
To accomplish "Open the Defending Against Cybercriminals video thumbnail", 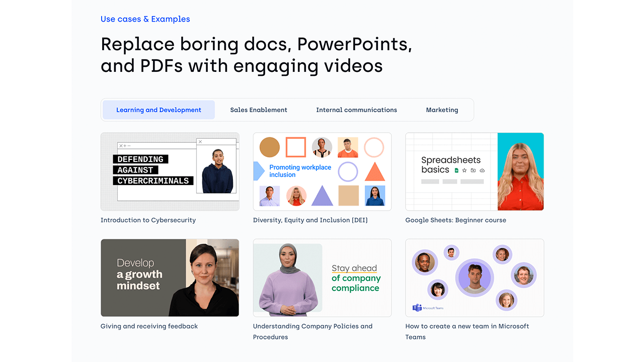I will pyautogui.click(x=170, y=171).
